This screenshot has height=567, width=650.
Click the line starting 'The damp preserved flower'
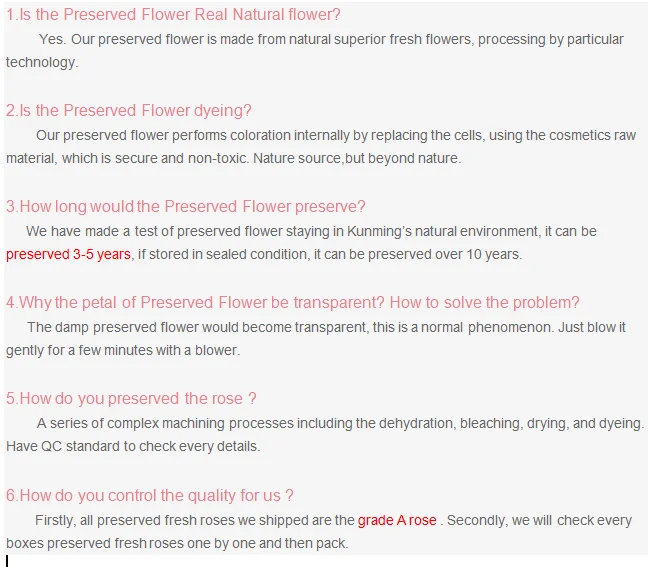326,327
